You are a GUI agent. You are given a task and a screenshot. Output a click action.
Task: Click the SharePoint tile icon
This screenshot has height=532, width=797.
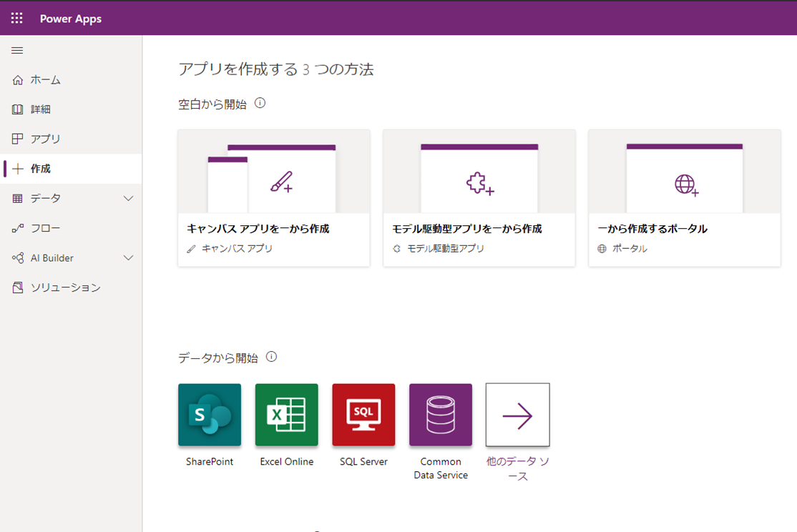pos(210,415)
